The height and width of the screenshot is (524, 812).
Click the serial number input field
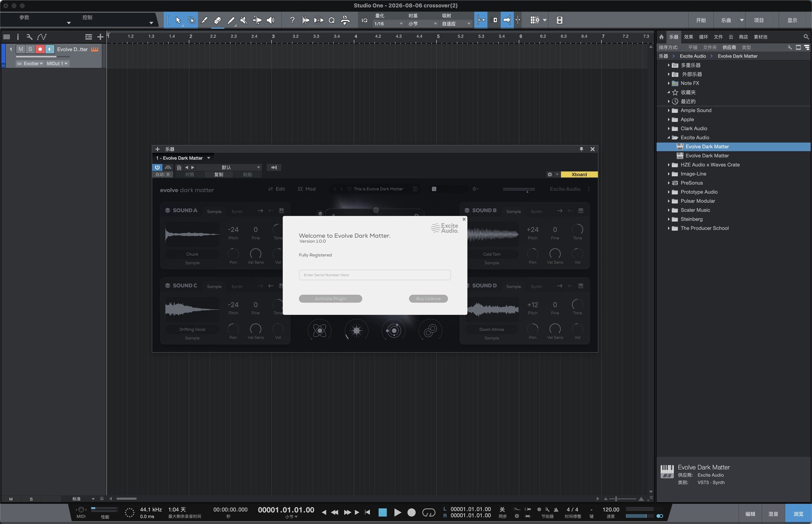click(x=375, y=275)
